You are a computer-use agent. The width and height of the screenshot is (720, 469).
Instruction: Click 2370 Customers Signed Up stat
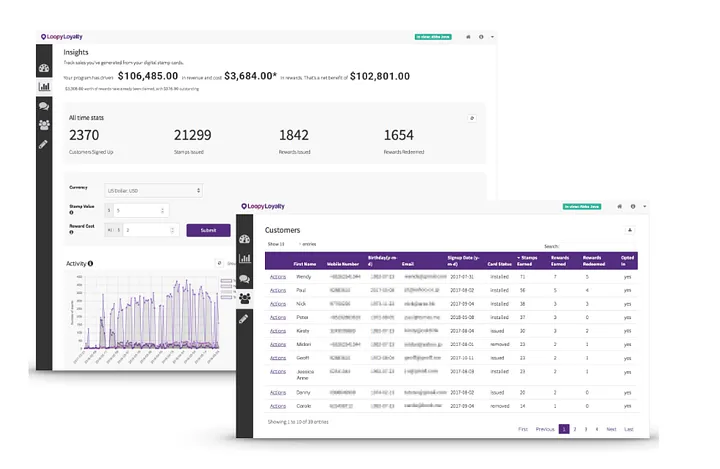[91, 141]
